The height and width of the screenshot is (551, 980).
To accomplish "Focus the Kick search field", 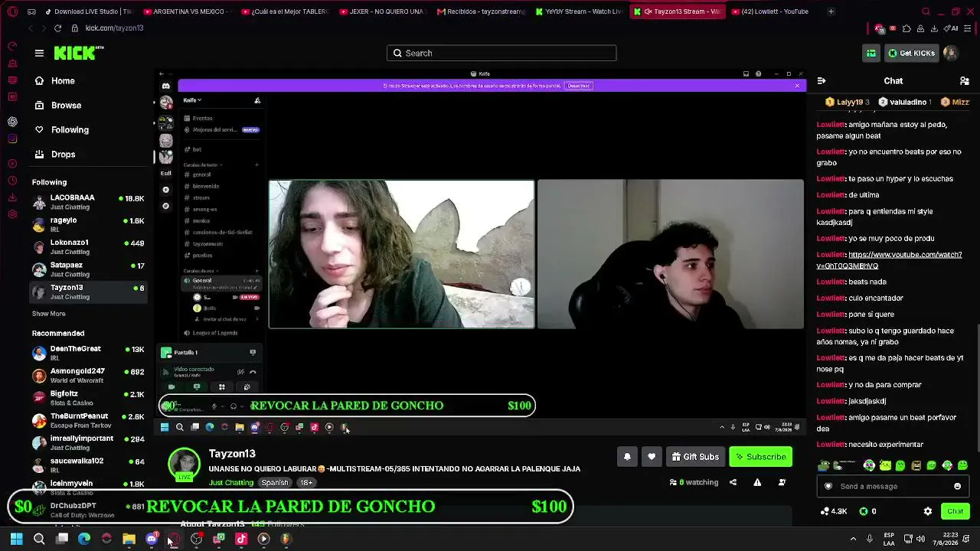I will [x=501, y=53].
